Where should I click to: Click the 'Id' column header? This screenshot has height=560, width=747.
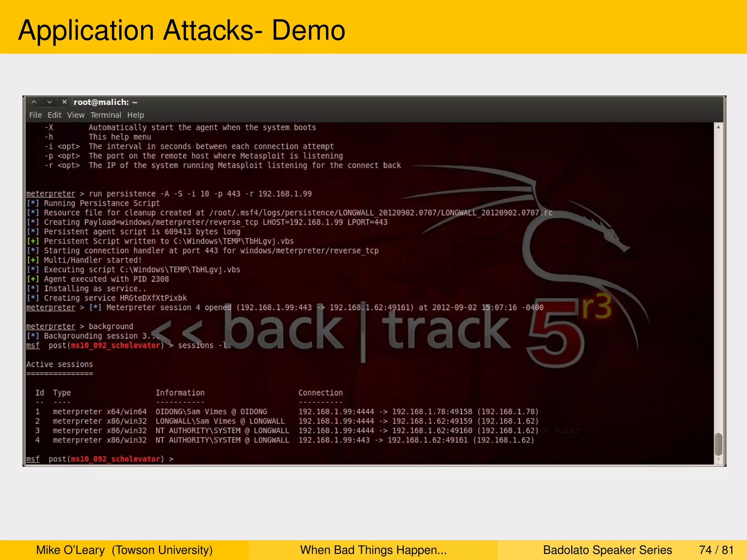39,393
